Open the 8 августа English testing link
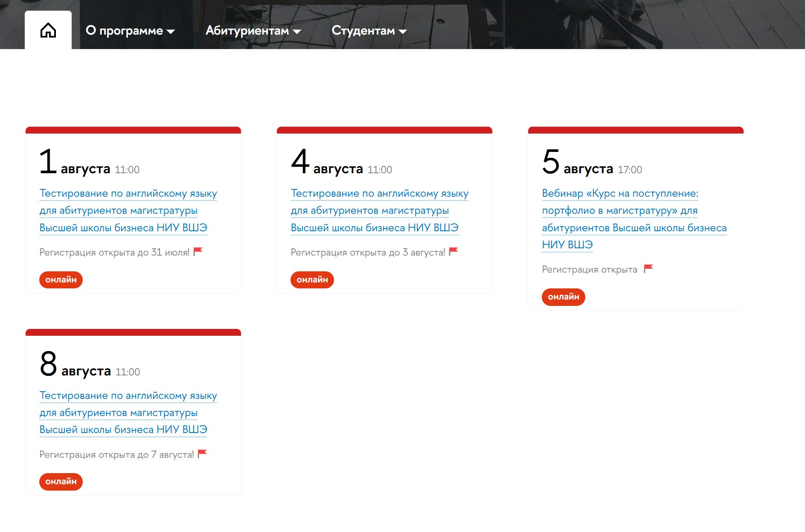The height and width of the screenshot is (532, 805). [x=128, y=413]
